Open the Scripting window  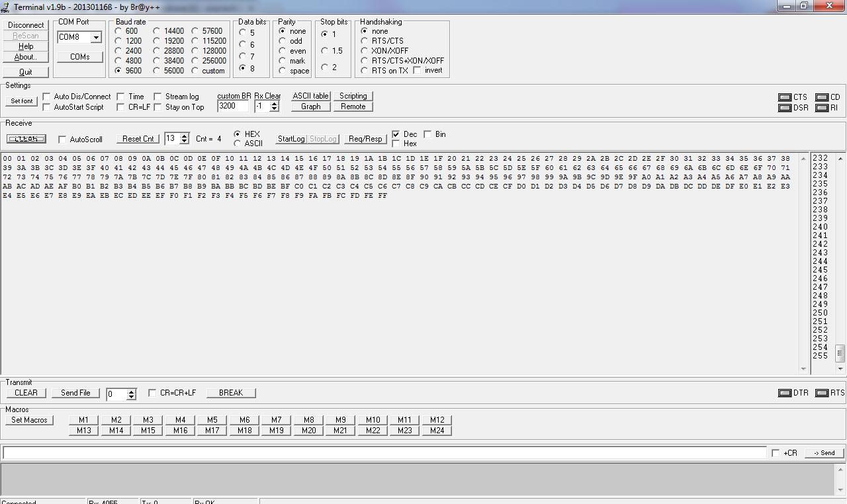(x=353, y=96)
